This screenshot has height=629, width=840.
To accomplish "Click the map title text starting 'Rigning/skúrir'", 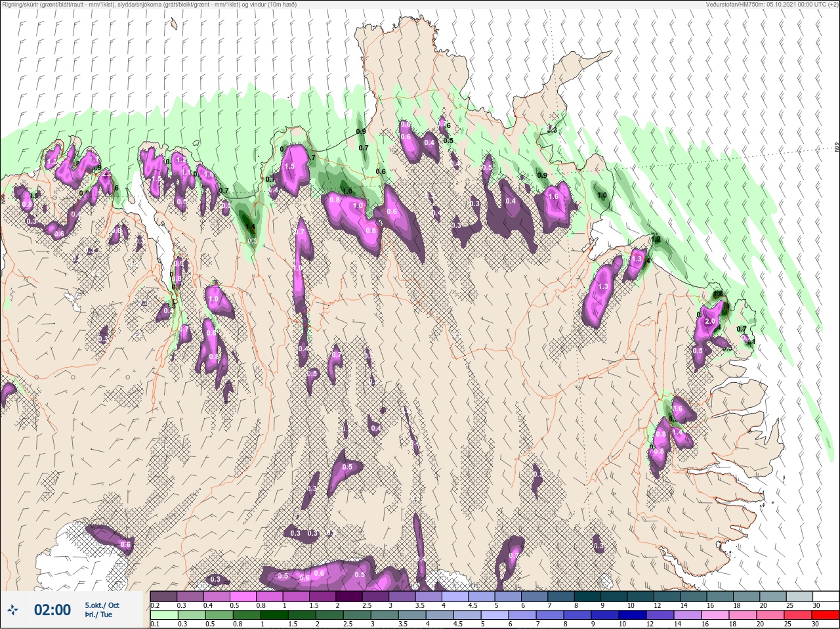I will (149, 5).
